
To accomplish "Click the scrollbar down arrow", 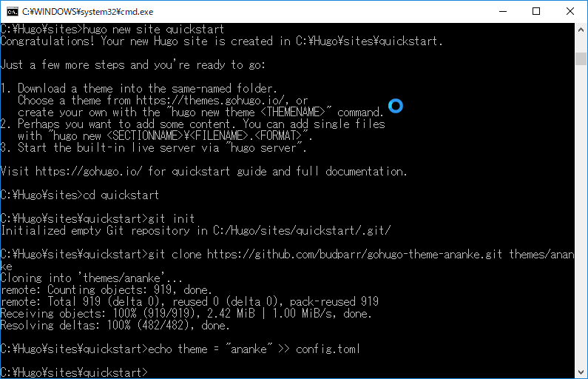I will [x=581, y=372].
